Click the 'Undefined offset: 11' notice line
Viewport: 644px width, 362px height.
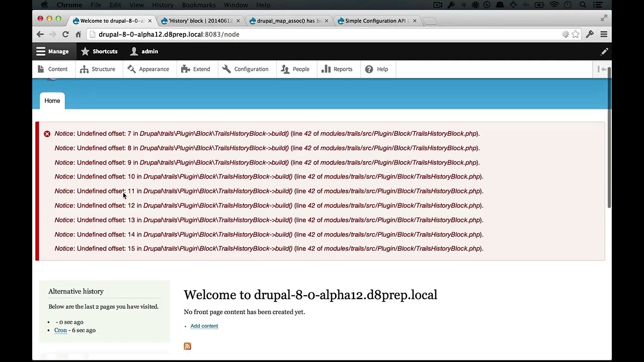click(269, 191)
